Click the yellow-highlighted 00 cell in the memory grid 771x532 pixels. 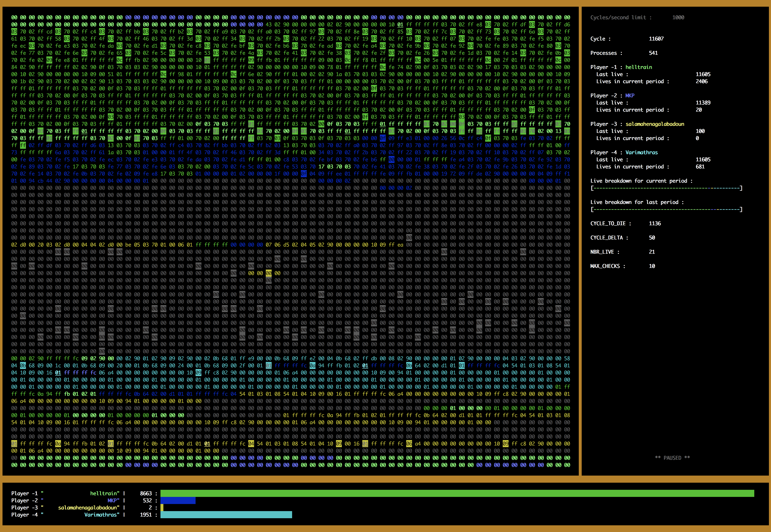[x=269, y=273]
